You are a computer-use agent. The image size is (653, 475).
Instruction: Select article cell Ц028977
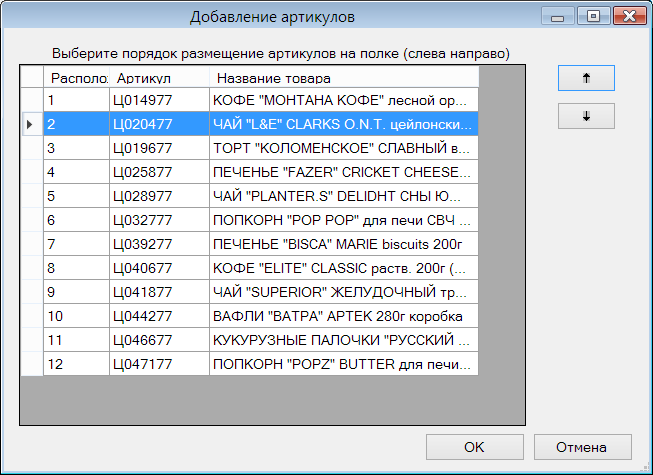[159, 196]
